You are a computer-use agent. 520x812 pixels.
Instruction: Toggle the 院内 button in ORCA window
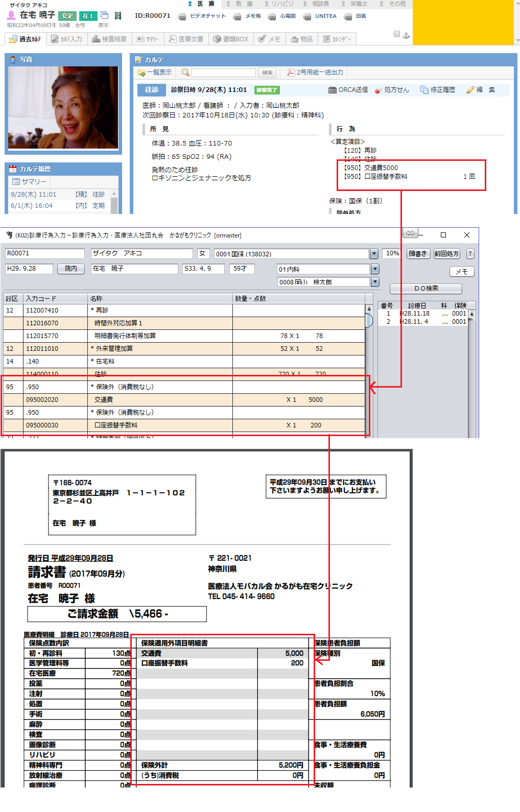[71, 269]
